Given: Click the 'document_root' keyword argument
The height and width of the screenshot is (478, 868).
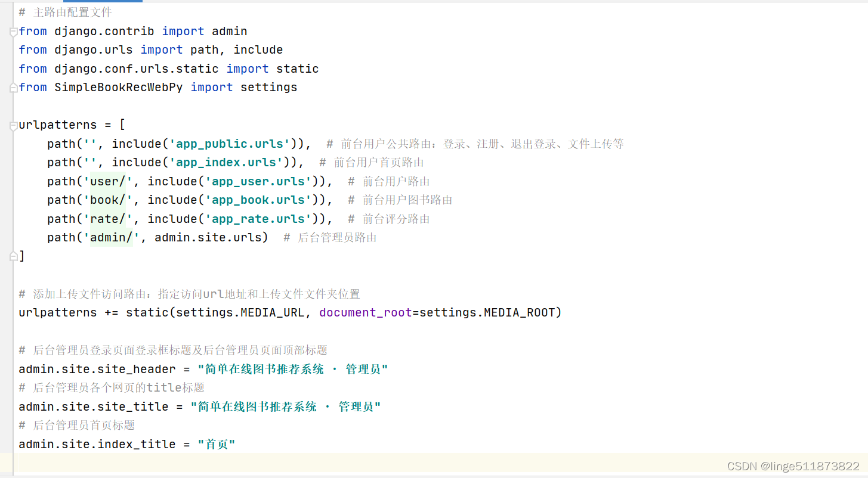Looking at the screenshot, I should point(366,312).
